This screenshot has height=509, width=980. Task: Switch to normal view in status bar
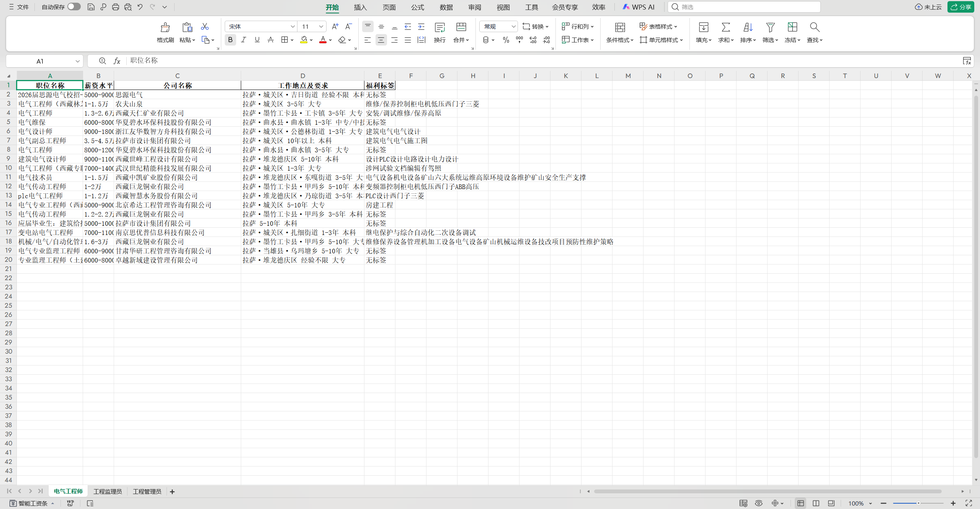tap(800, 503)
